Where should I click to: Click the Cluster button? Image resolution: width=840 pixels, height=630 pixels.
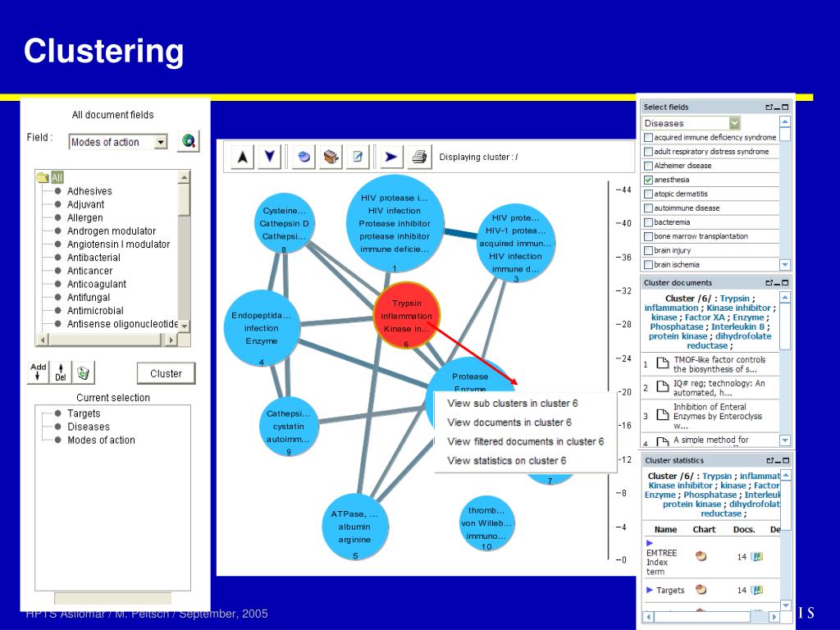(x=166, y=373)
